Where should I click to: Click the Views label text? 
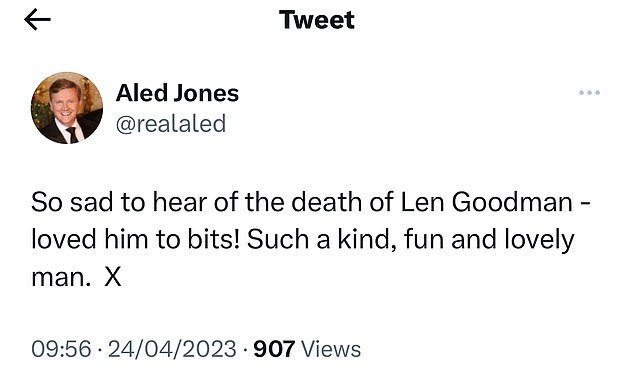tap(331, 349)
